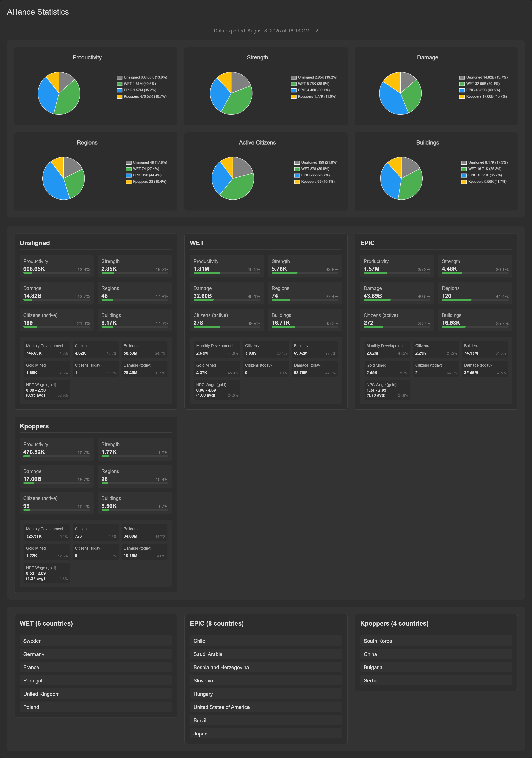Select United States of America row
Viewport: 532px width, 758px height.
[x=266, y=707]
